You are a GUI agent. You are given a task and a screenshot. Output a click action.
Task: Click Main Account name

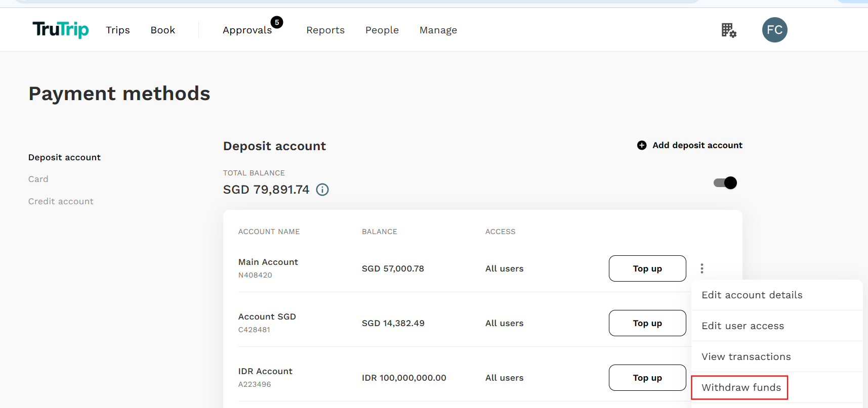268,262
